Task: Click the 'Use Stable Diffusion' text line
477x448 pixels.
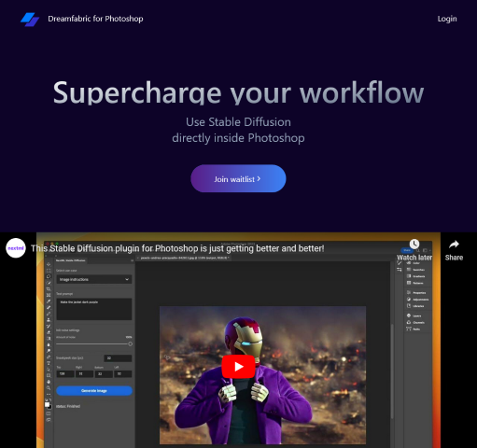Action: click(x=238, y=122)
